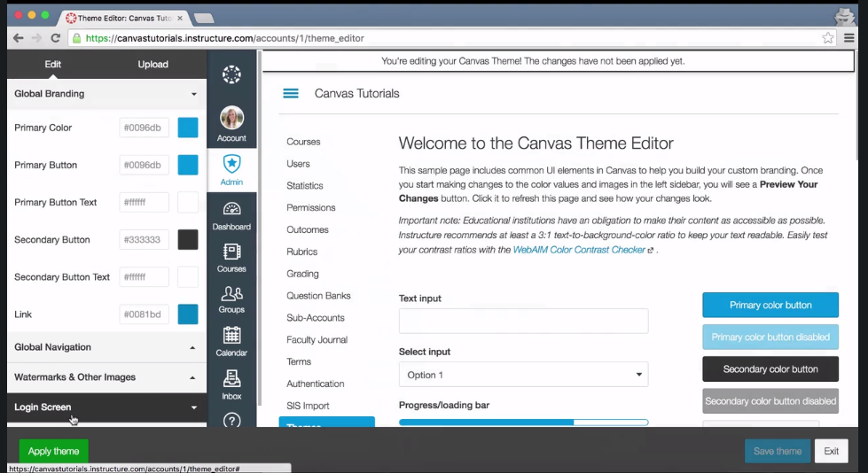Click the browser forward arrow
The width and height of the screenshot is (868, 473).
point(36,38)
